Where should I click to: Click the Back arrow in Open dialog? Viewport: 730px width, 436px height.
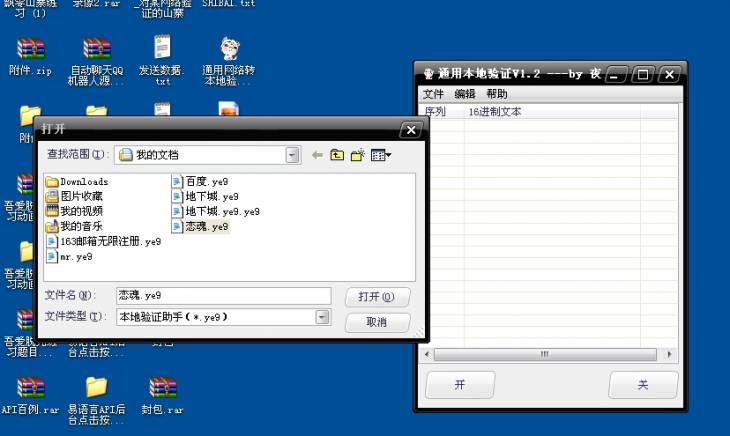pyautogui.click(x=318, y=155)
